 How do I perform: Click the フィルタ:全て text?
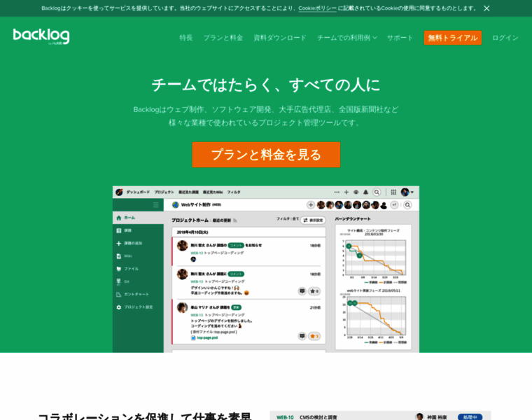tap(288, 219)
